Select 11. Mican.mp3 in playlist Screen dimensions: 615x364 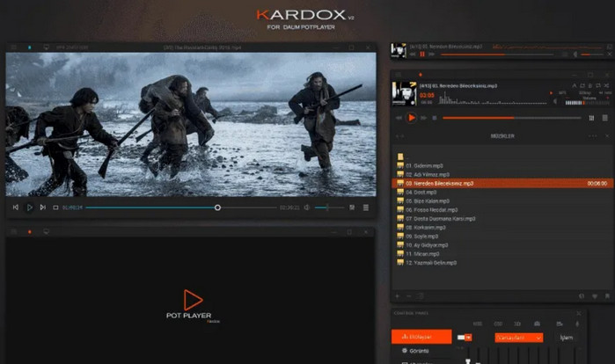(x=502, y=254)
